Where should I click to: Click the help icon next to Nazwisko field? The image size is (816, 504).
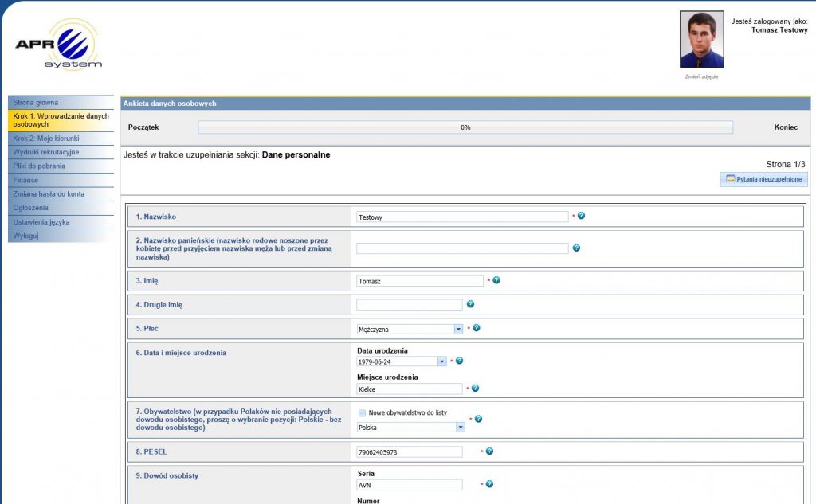581,215
